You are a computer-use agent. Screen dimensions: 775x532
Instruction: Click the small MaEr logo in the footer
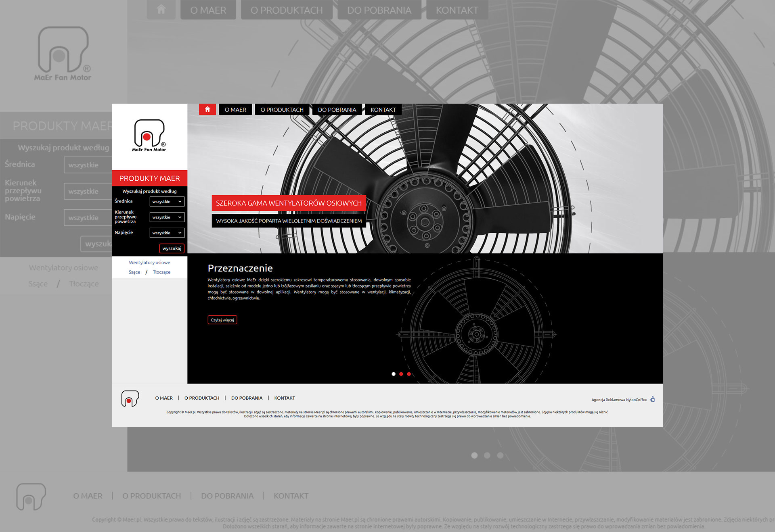[x=130, y=398]
